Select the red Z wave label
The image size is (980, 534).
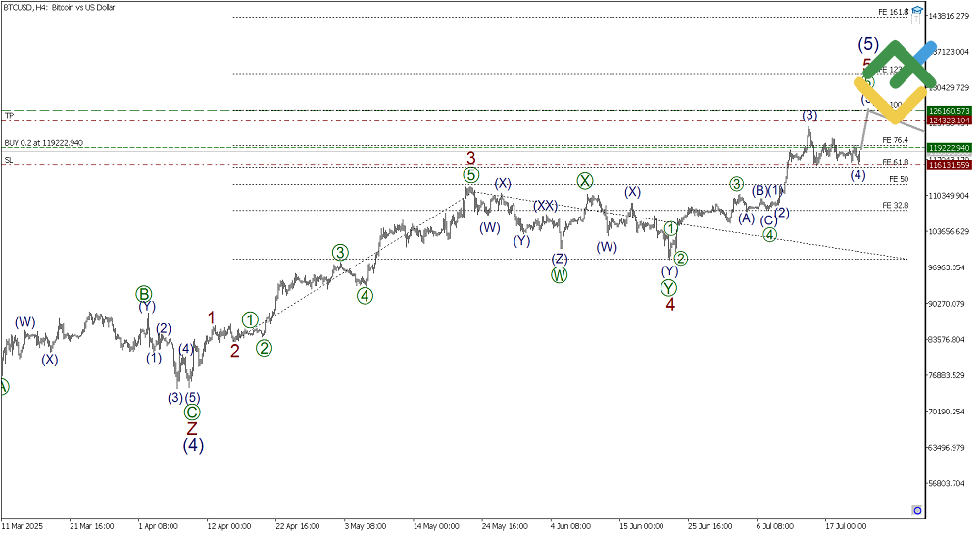click(x=192, y=428)
